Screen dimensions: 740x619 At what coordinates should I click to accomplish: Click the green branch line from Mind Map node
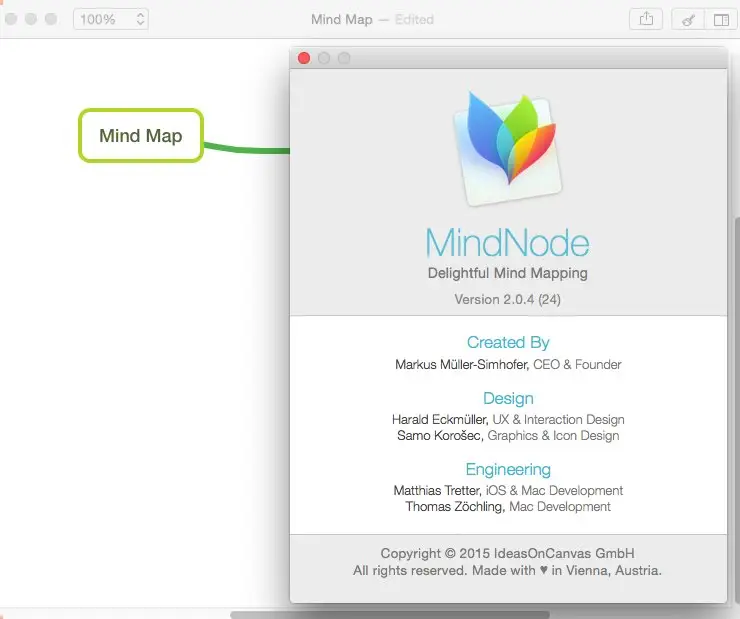click(247, 148)
